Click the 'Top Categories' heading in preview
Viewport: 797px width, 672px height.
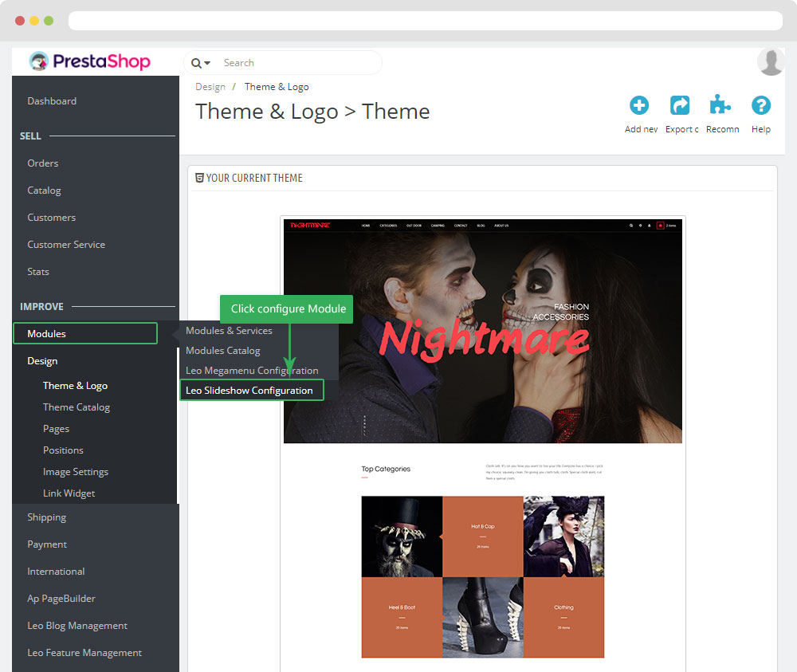[386, 470]
